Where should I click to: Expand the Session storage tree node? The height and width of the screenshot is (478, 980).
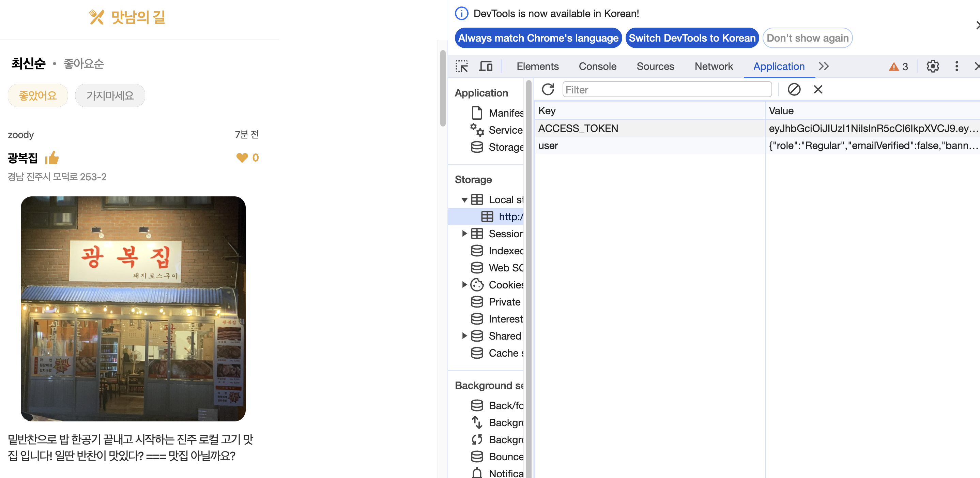[464, 234]
